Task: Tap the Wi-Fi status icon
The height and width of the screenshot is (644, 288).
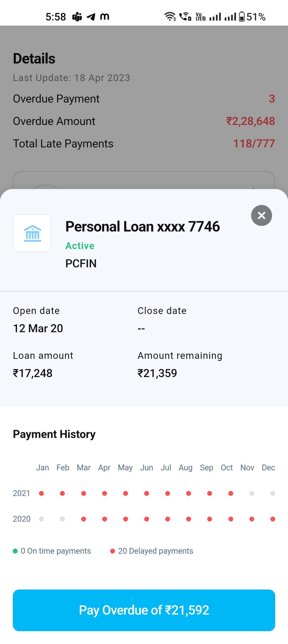Action: (x=170, y=17)
